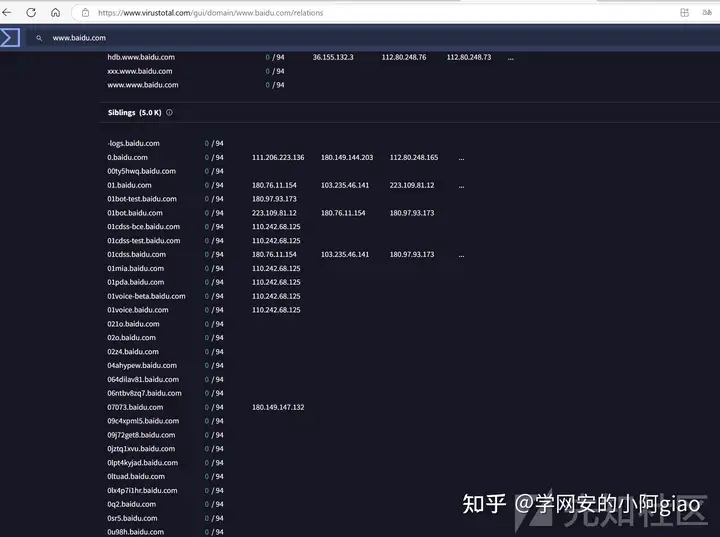Open sibling 01voice.baidu.com
Image resolution: width=720 pixels, height=537 pixels.
coord(138,310)
